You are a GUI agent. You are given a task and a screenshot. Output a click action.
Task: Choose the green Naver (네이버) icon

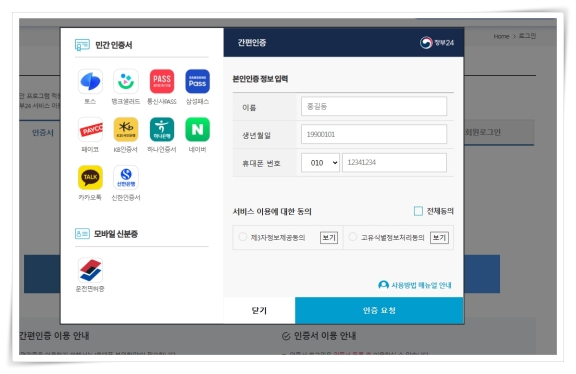pos(197,129)
